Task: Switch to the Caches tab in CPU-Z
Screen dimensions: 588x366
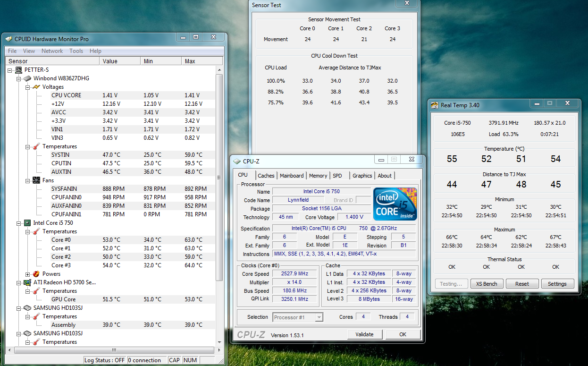Action: coord(266,176)
